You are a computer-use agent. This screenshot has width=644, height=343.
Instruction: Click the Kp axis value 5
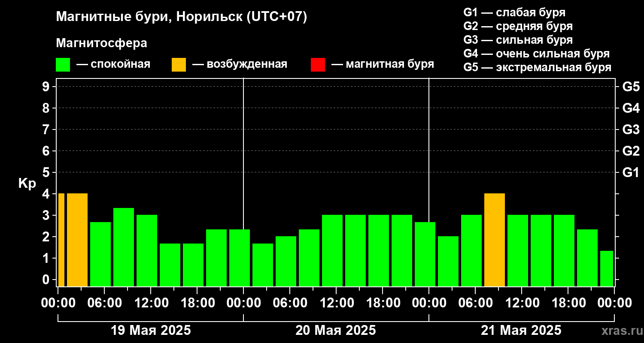(47, 172)
